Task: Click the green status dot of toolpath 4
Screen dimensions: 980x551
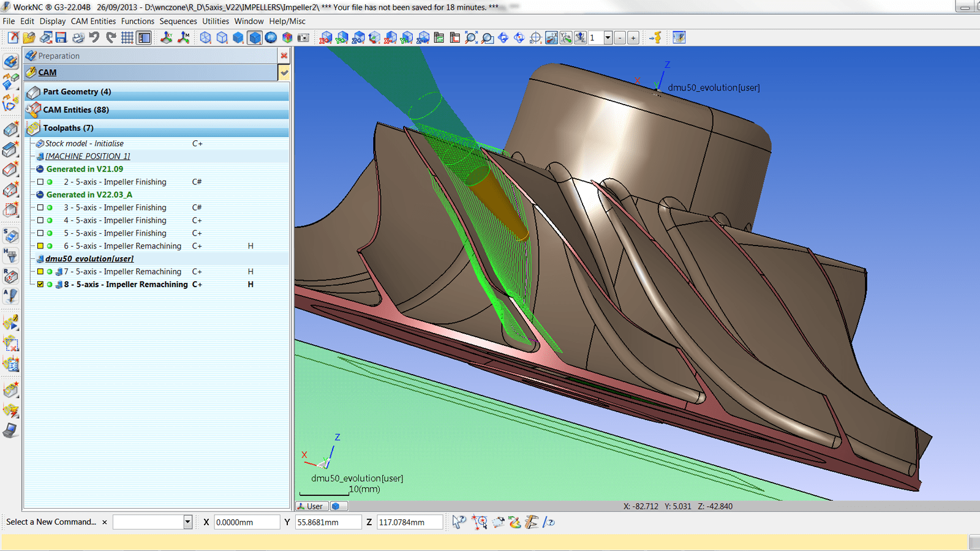Action: pos(50,220)
